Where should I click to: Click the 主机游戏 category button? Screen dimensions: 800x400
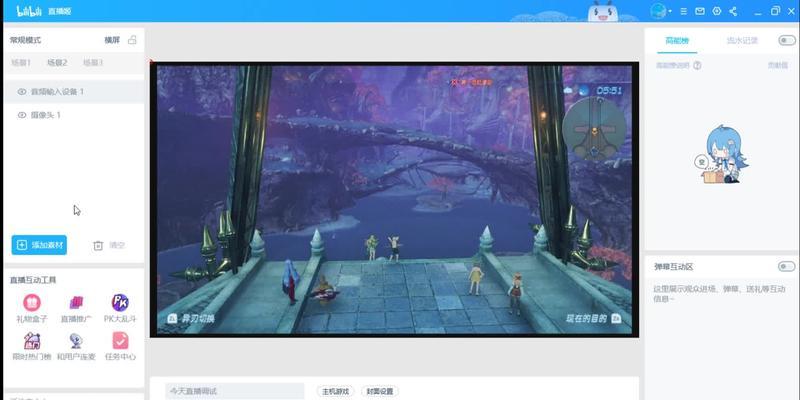tap(335, 391)
